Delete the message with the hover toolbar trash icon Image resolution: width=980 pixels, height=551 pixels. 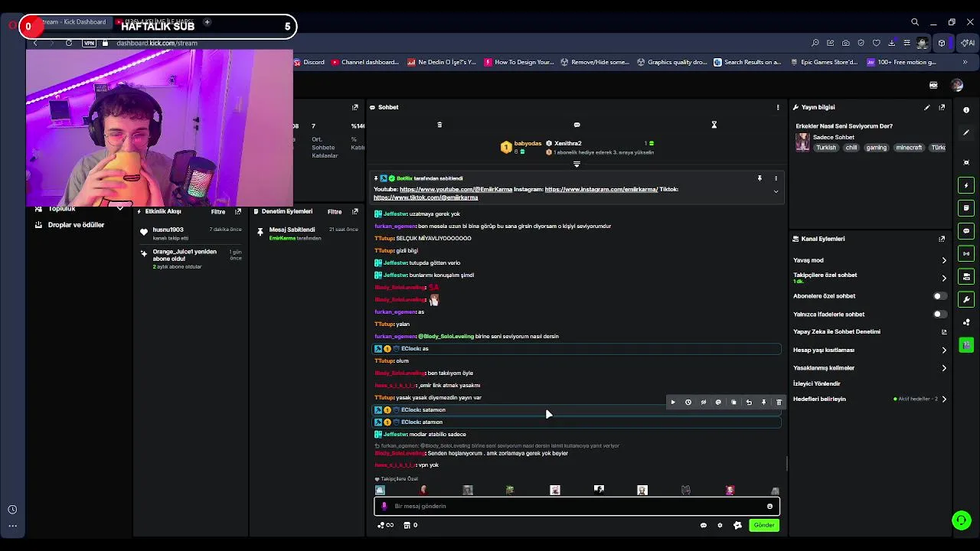click(x=779, y=403)
